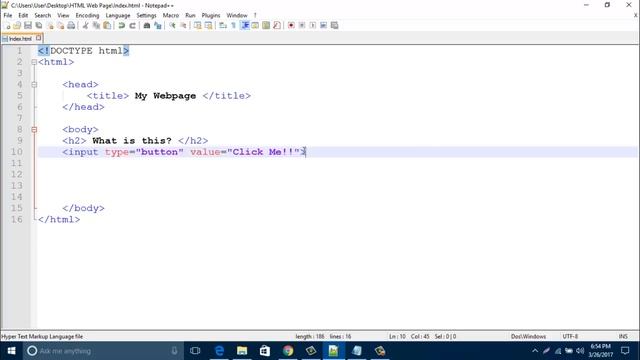
Task: Open the Window menu
Action: pyautogui.click(x=237, y=15)
